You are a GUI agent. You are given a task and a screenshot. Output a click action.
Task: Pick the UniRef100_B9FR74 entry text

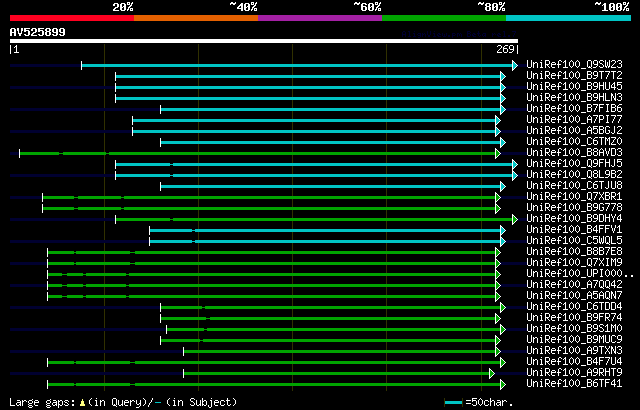(574, 318)
